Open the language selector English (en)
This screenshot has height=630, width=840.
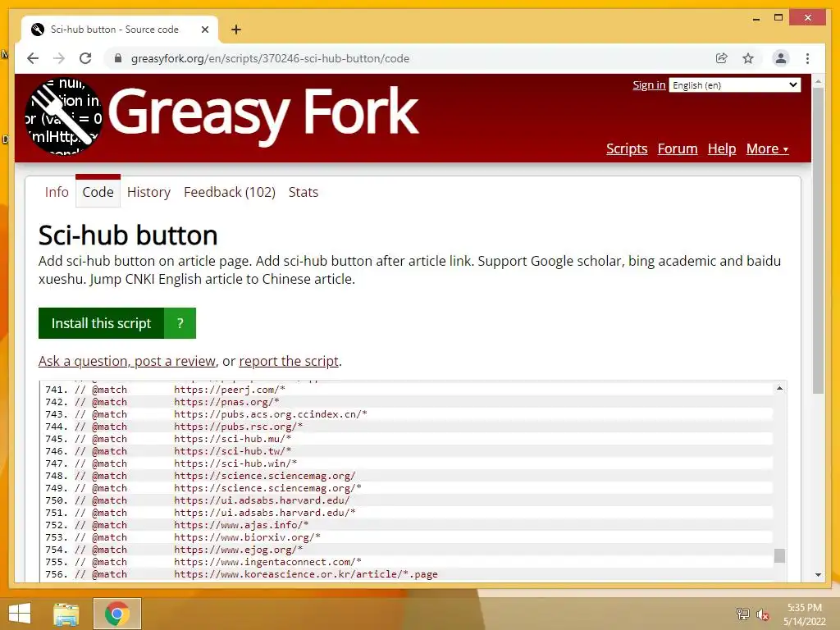pos(734,85)
